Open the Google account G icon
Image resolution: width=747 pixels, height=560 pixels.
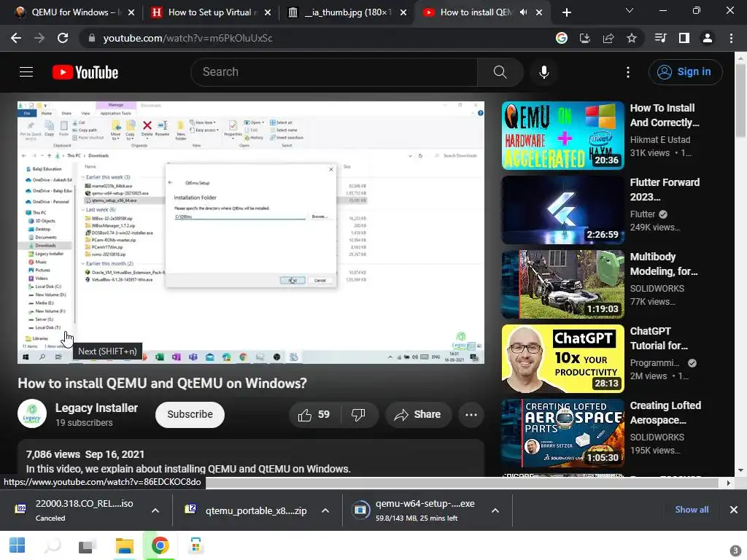(561, 38)
